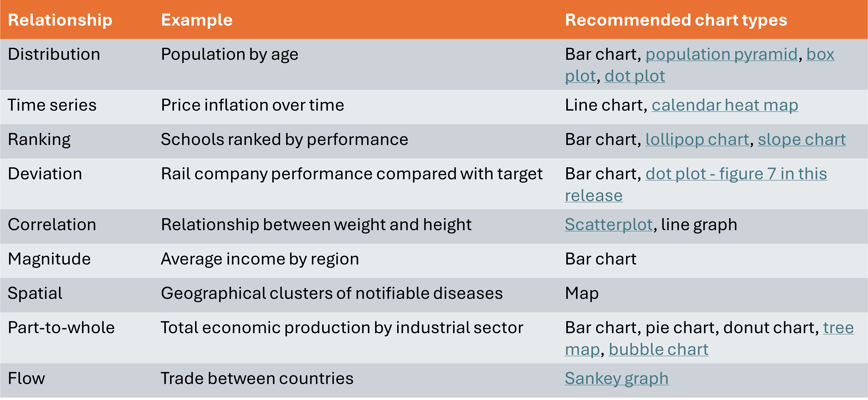Click the bubble chart link
The image size is (868, 400).
658,350
